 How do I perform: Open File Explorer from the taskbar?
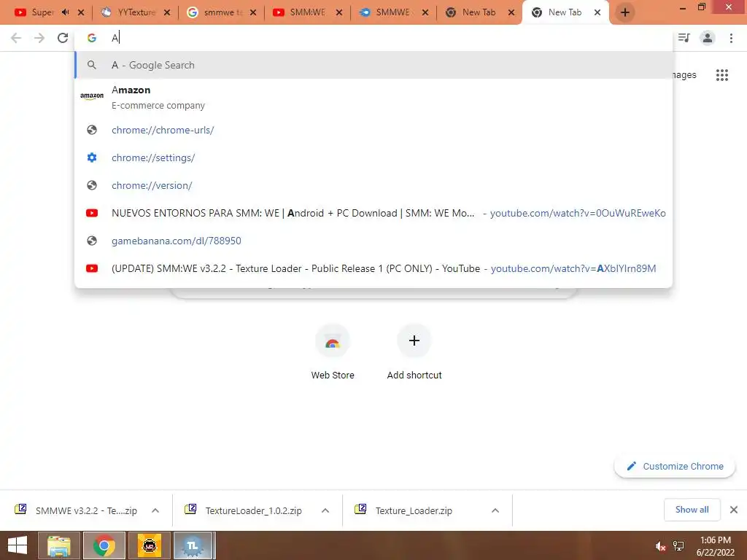point(58,545)
